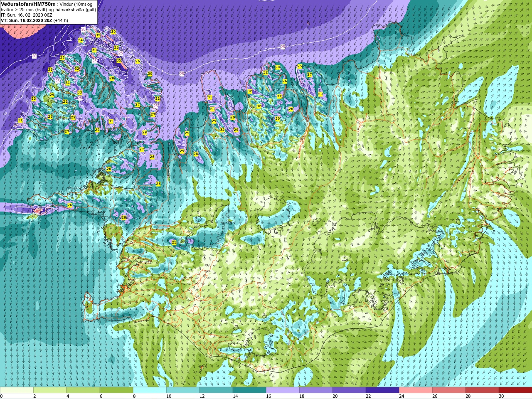Choose the dark teal 14–16 m/s legend swatch

pyautogui.click(x=249, y=390)
